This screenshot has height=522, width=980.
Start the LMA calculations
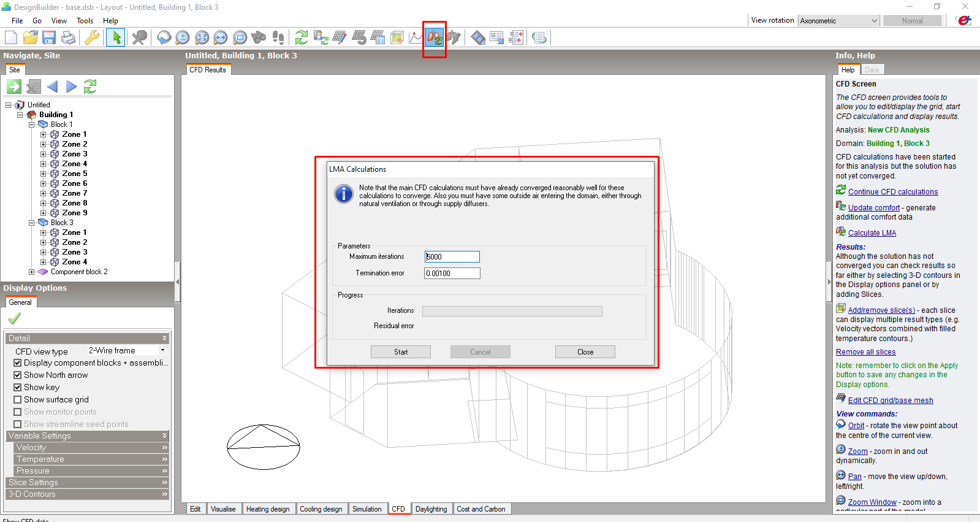(401, 352)
